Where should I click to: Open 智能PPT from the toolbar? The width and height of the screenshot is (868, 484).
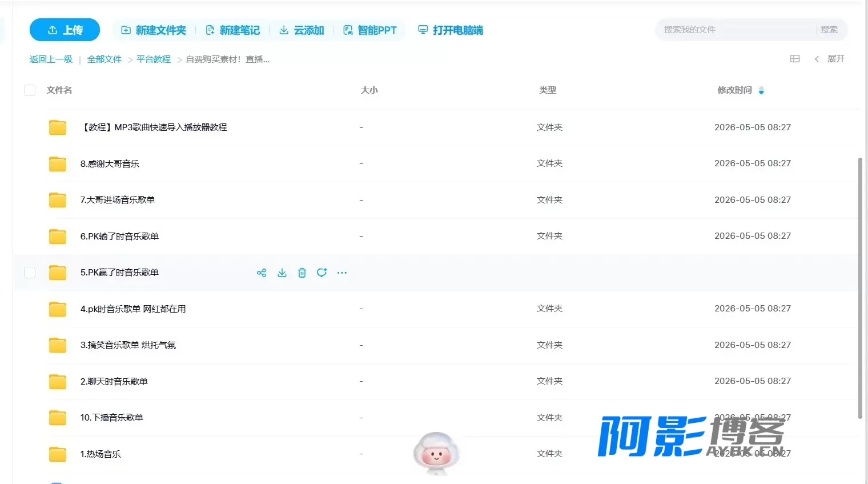point(369,30)
